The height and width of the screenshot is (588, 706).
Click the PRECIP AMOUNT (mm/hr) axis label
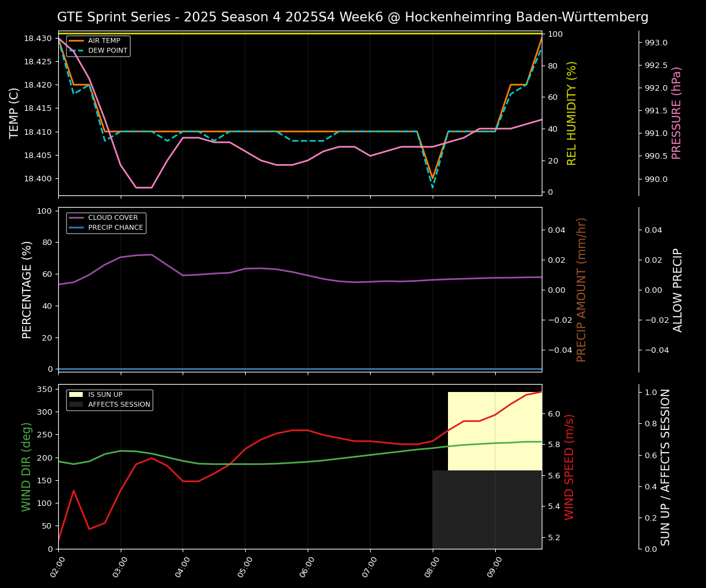[582, 289]
